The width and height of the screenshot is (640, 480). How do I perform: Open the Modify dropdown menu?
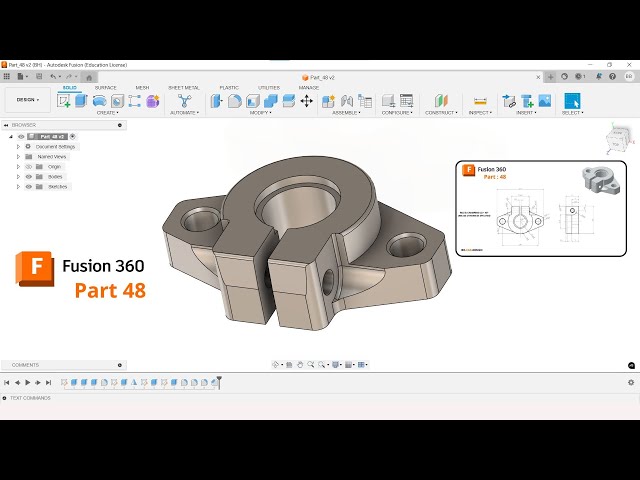(x=260, y=113)
